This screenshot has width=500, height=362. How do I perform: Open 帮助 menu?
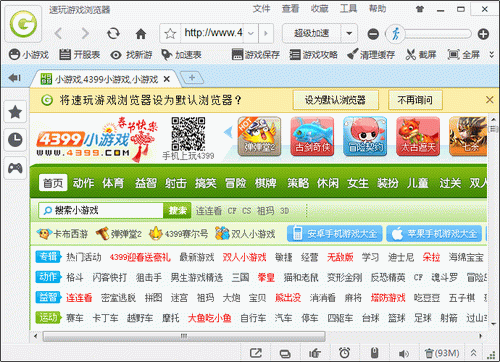(x=377, y=9)
